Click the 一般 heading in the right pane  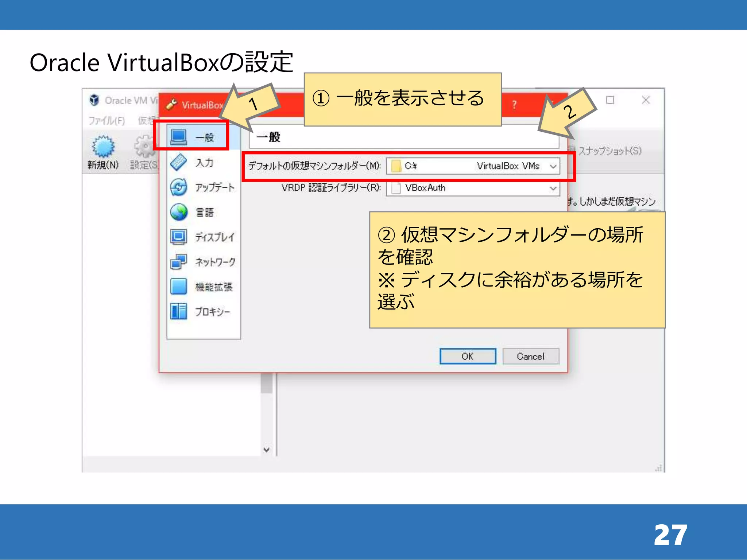point(268,137)
